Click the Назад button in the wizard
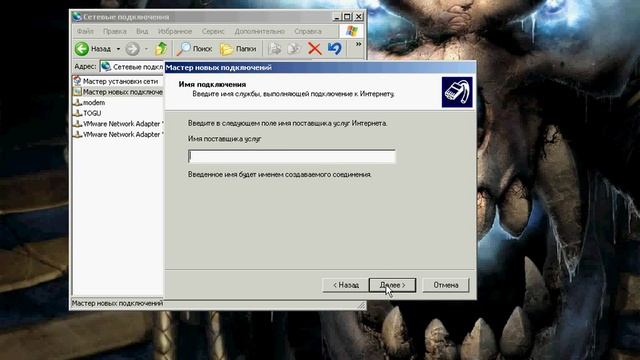 [345, 285]
